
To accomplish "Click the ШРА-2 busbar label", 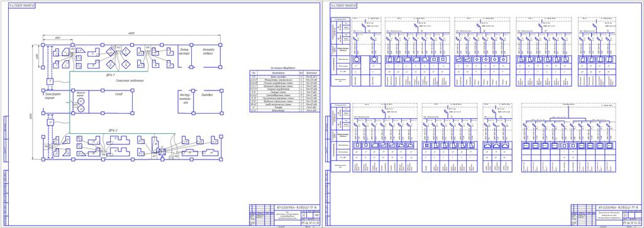I will (x=114, y=131).
